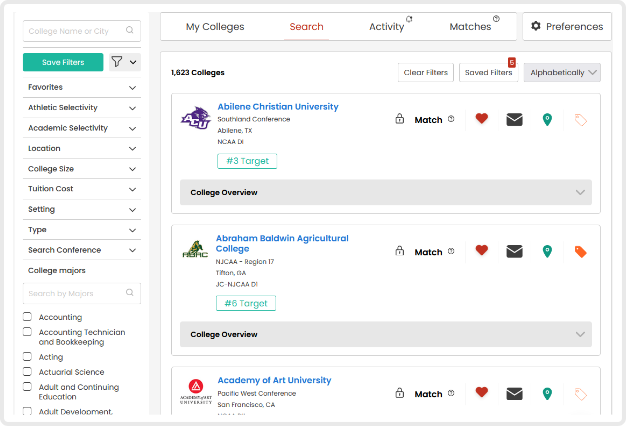Click the Clear Filters button
This screenshot has width=626, height=426.
[425, 72]
